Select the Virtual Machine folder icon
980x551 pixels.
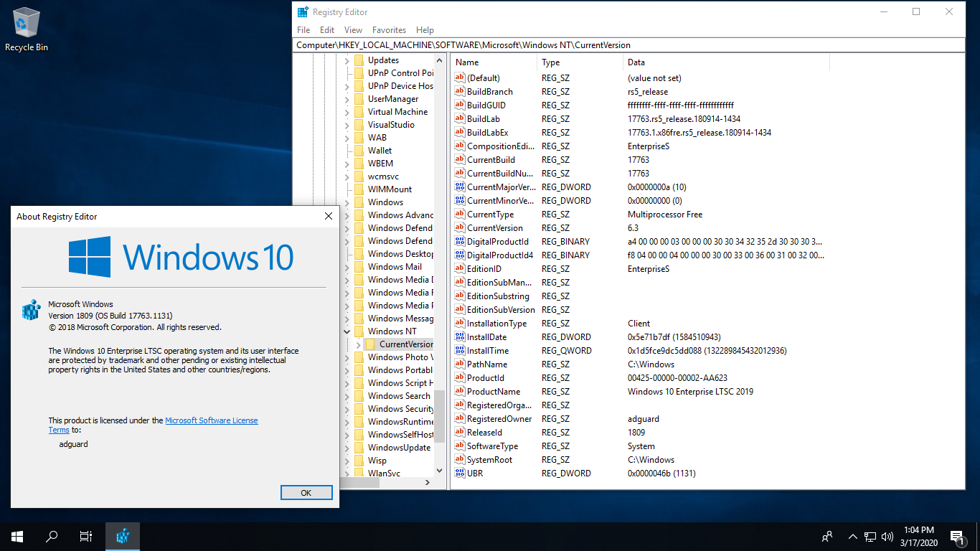tap(359, 112)
